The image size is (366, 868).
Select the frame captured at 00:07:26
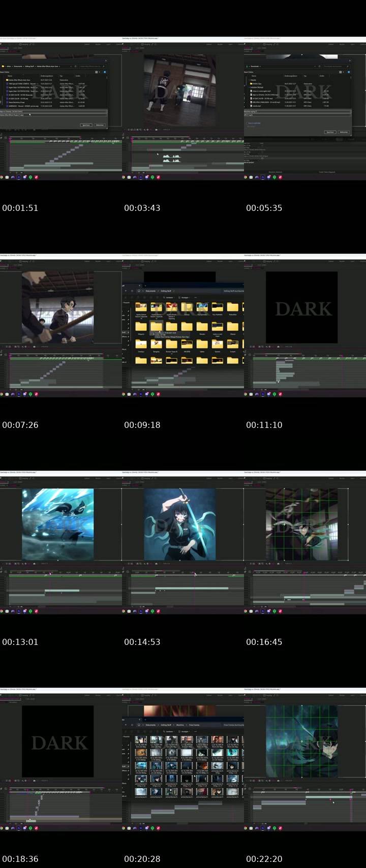pyautogui.click(x=61, y=325)
